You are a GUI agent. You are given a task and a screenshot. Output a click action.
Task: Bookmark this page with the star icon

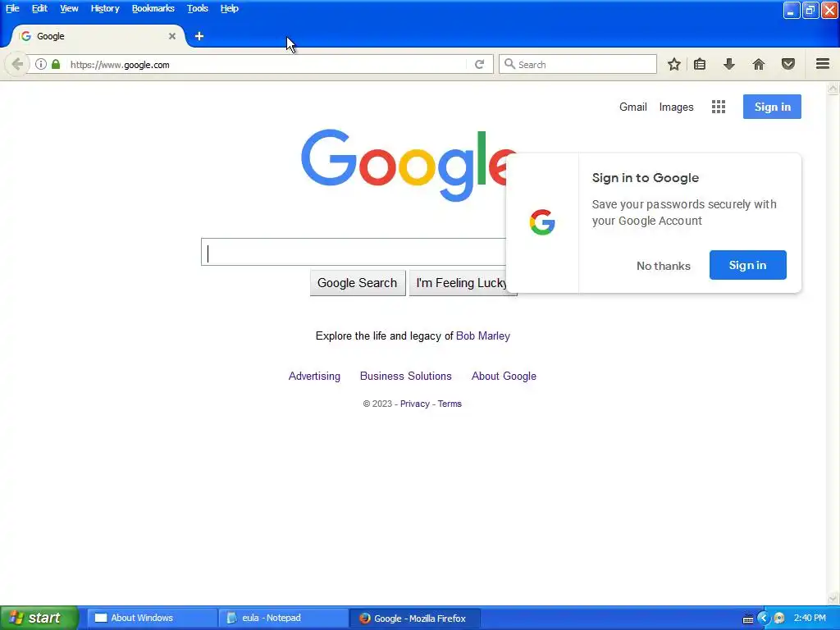[674, 64]
